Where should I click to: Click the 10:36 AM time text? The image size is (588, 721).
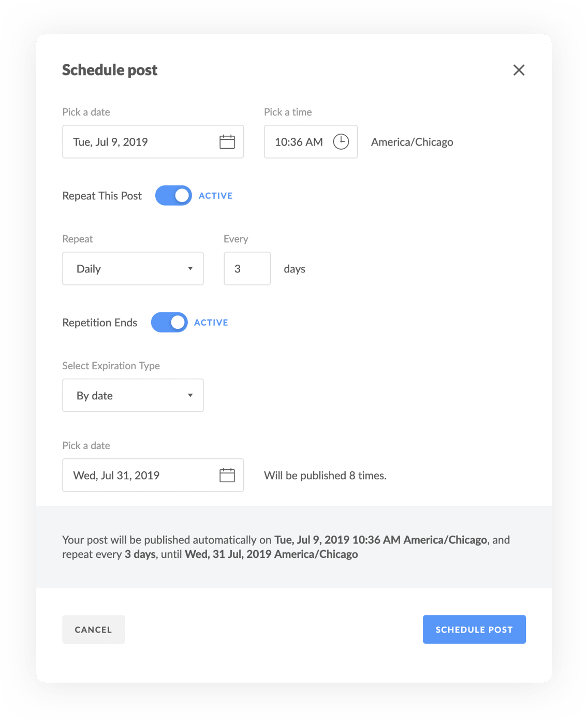[x=299, y=142]
